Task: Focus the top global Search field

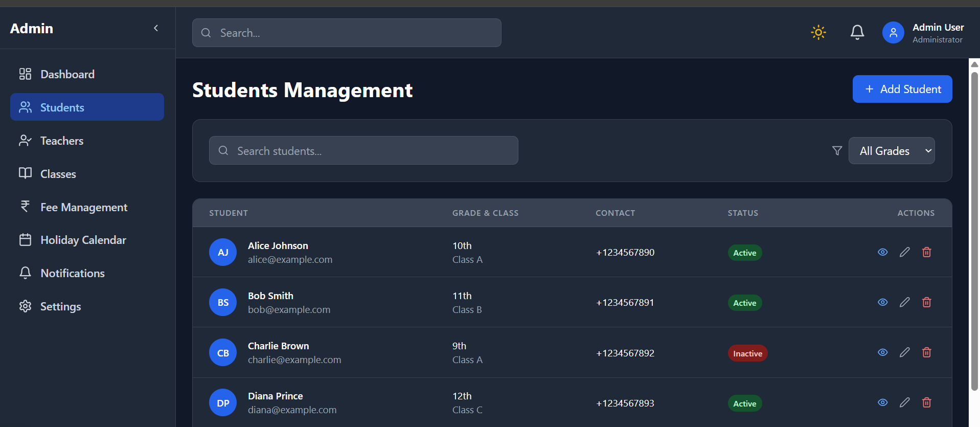Action: (x=347, y=33)
